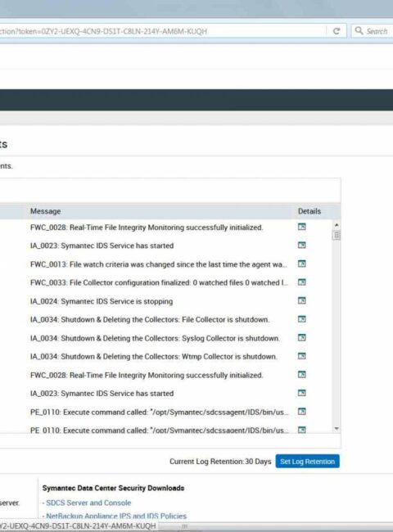Image resolution: width=393 pixels, height=532 pixels.
Task: Open details icon for FWC_0013 File watch criteria row
Action: coord(301,264)
